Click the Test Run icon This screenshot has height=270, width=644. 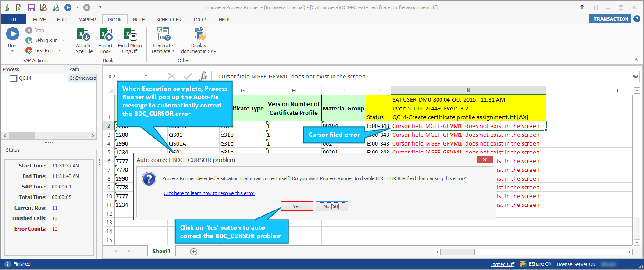(x=29, y=50)
